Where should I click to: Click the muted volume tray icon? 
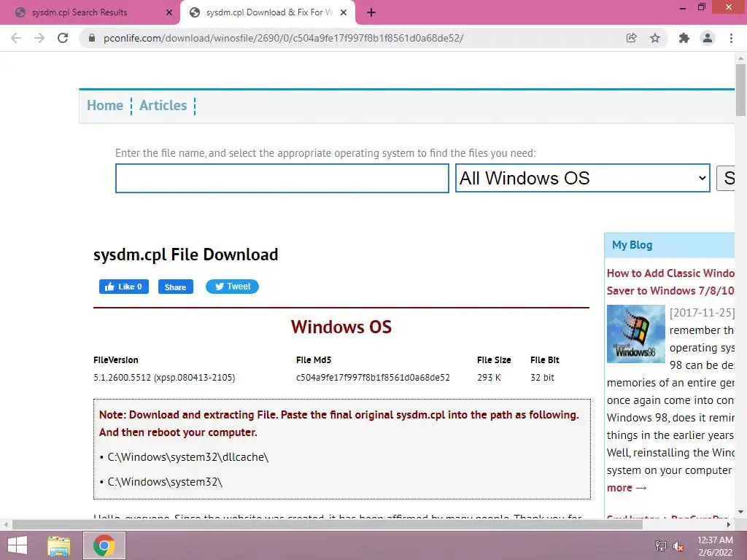click(x=678, y=545)
